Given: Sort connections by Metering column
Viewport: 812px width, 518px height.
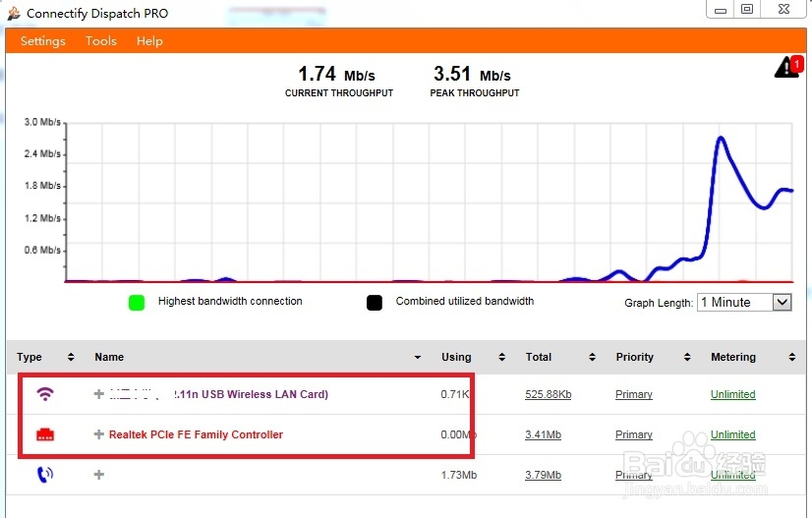Looking at the screenshot, I should tap(791, 357).
